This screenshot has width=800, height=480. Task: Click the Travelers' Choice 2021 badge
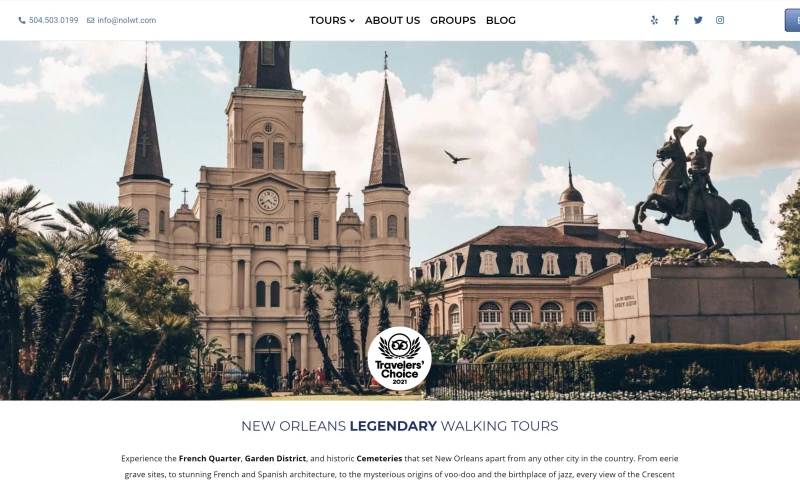[x=399, y=359]
